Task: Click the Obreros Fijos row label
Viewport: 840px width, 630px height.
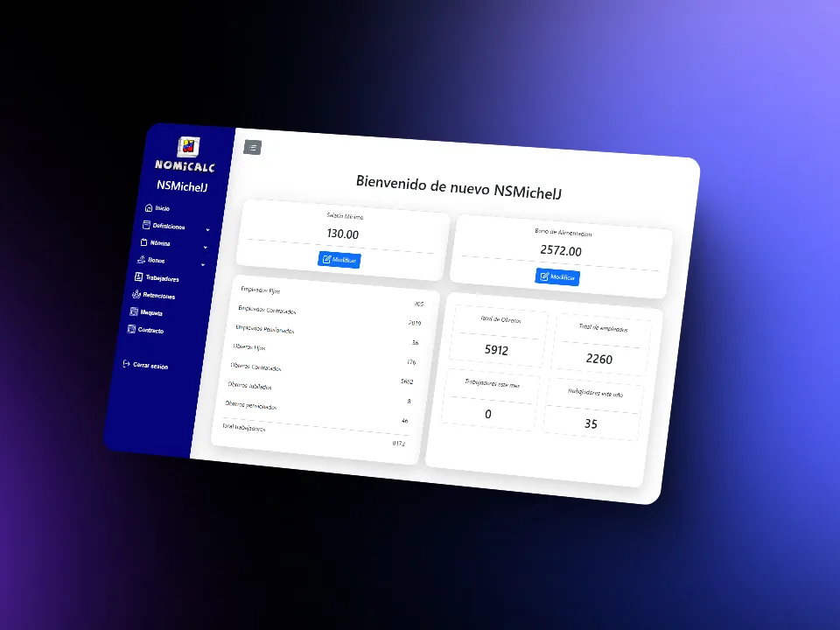Action: point(249,347)
